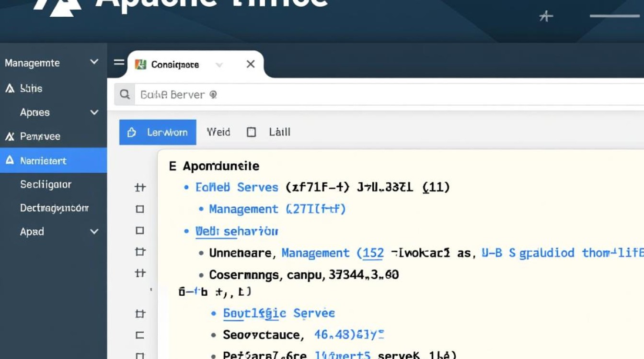Screen dimensions: 644x359
Task: Follow the EoMeb Serves link
Action: click(237, 187)
